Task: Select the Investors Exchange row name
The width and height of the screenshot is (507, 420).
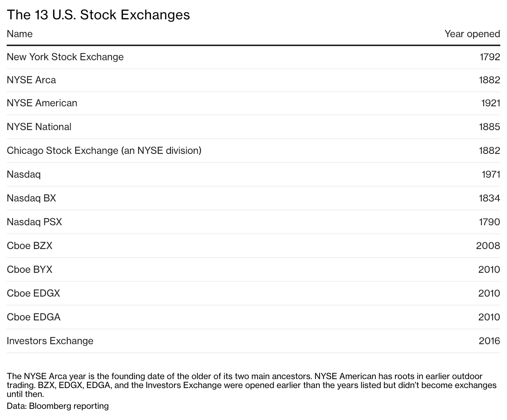Action: coord(50,341)
